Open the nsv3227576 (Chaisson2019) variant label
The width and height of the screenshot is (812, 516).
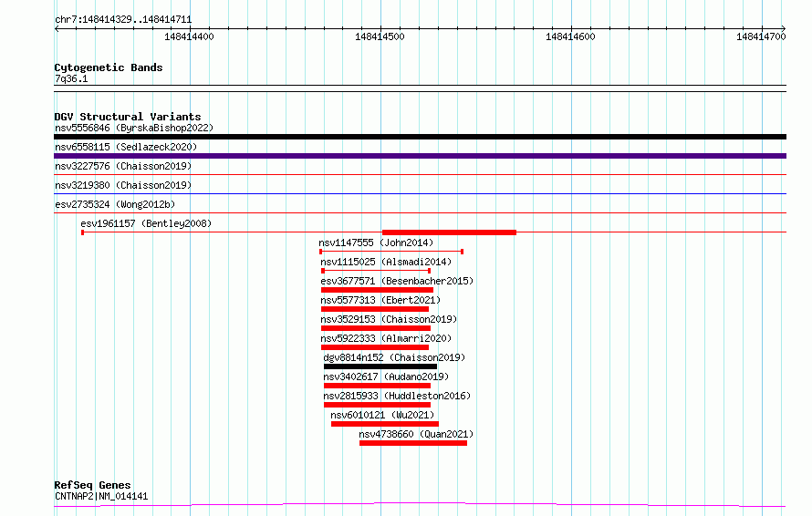(123, 166)
